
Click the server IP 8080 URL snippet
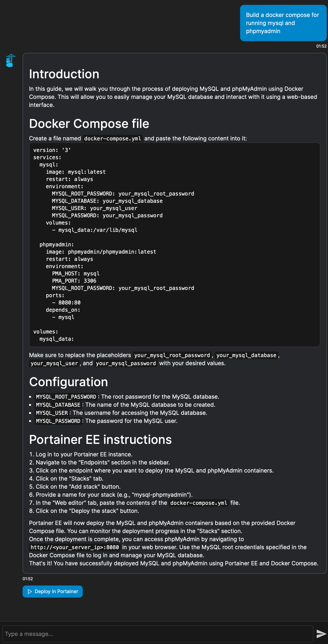pyautogui.click(x=74, y=547)
